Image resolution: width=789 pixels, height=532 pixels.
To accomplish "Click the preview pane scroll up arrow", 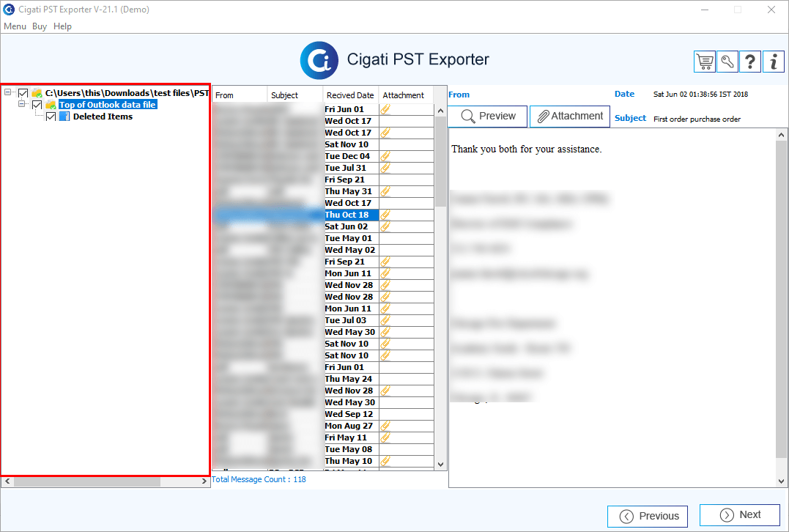I will tap(781, 135).
